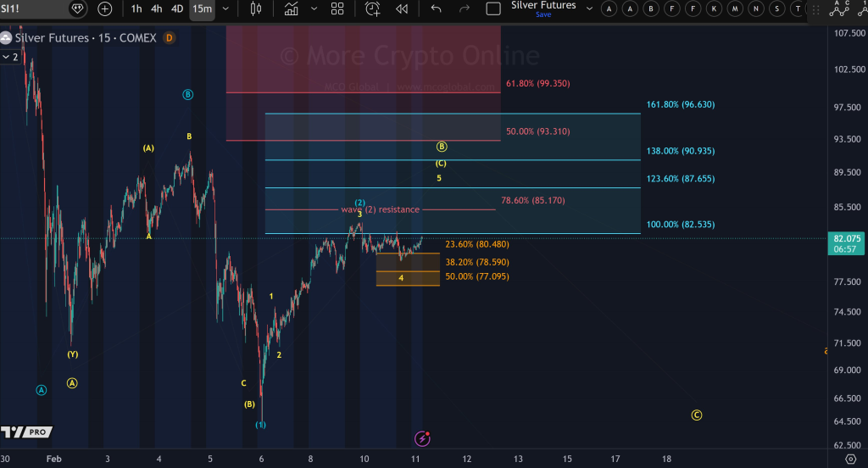Expand the Silver Futures layout menu chevron
This screenshot has width=868, height=468.
[x=589, y=8]
